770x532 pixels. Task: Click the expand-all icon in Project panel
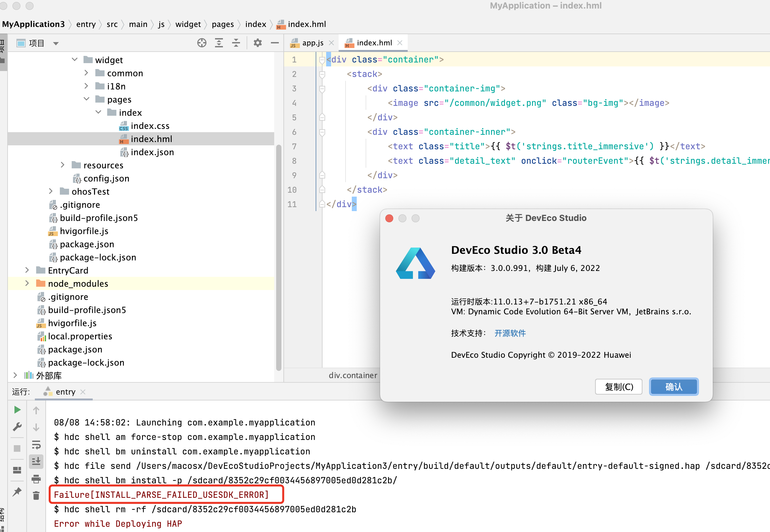click(x=219, y=43)
